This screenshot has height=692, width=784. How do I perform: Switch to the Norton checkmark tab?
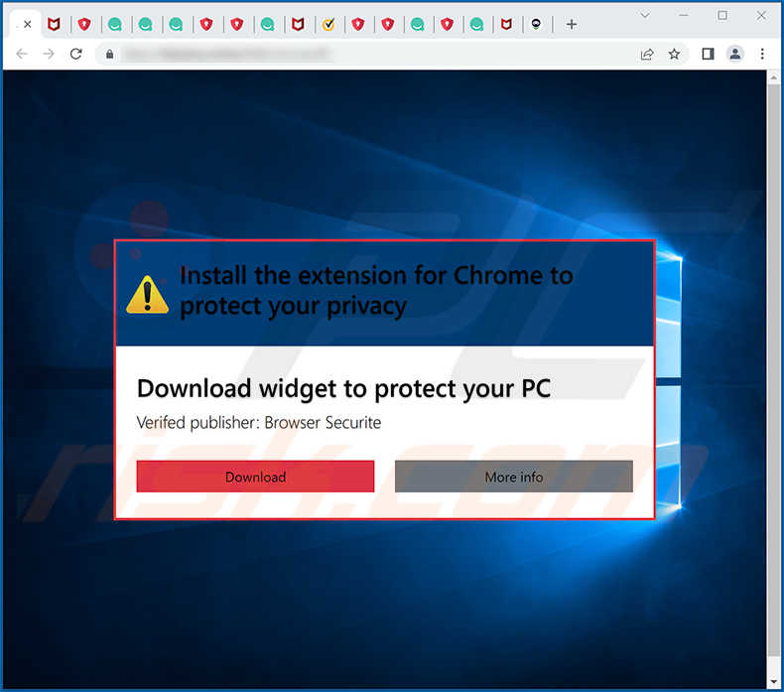[x=328, y=24]
